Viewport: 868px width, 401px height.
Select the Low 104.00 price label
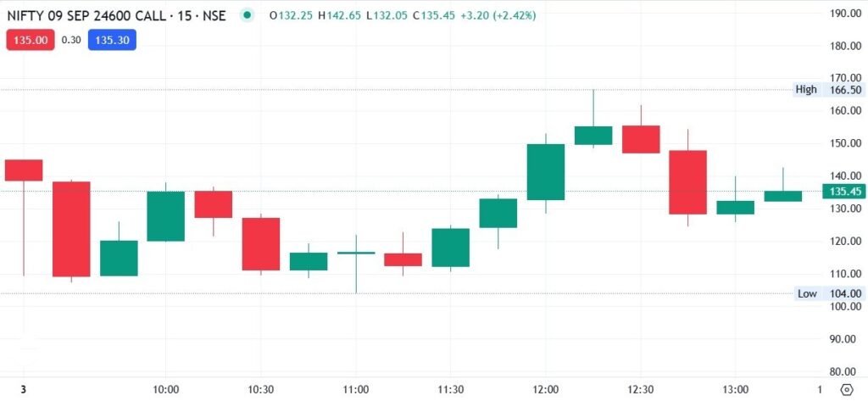point(817,293)
